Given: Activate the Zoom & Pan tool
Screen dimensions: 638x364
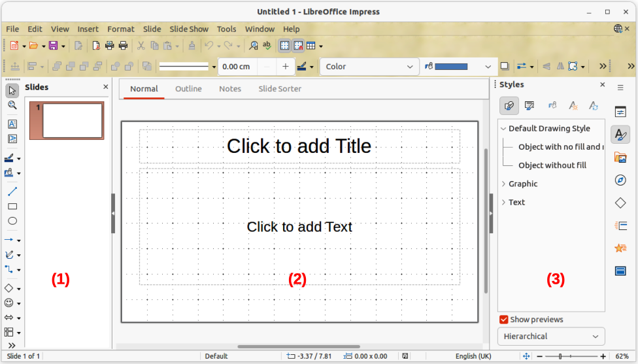Looking at the screenshot, I should (12, 105).
